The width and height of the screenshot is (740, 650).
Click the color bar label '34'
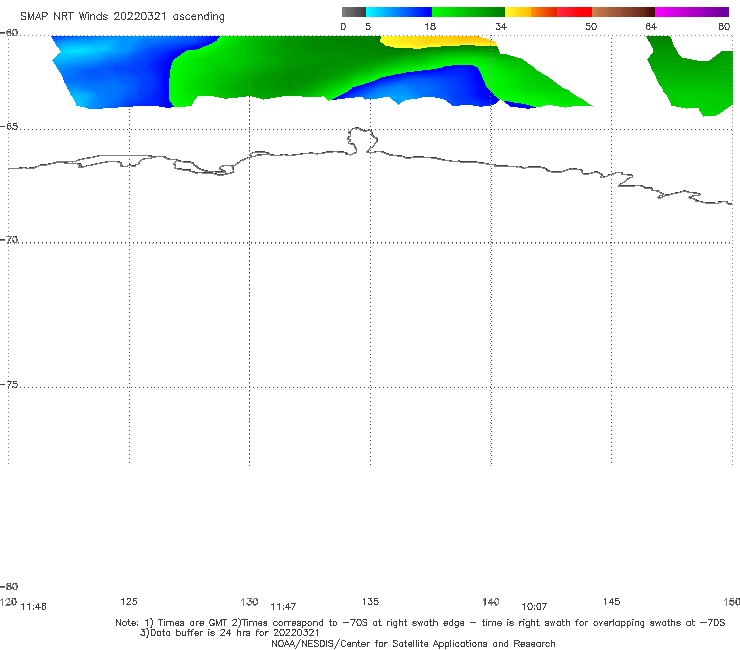[501, 26]
